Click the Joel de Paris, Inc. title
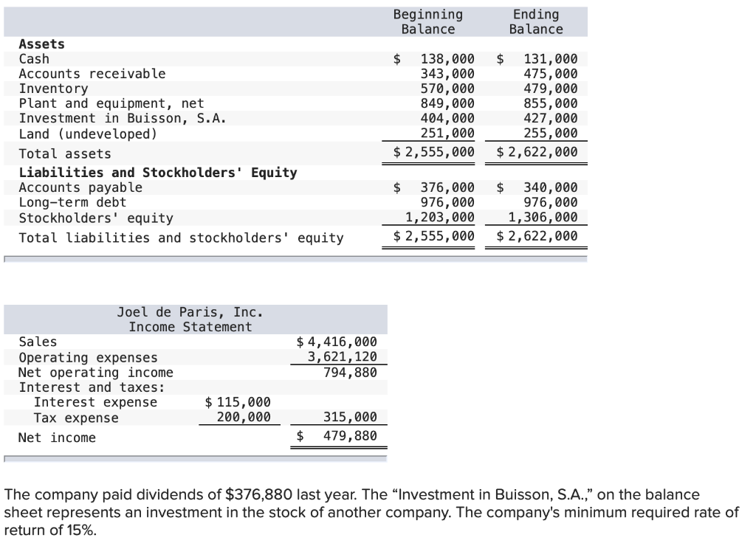This screenshot has height=549, width=756. tap(190, 312)
